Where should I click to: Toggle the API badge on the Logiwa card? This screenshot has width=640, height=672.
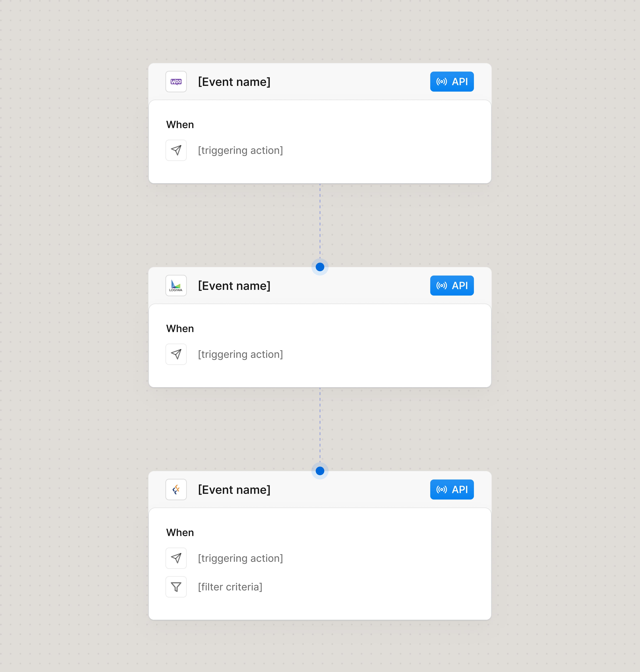tap(452, 286)
